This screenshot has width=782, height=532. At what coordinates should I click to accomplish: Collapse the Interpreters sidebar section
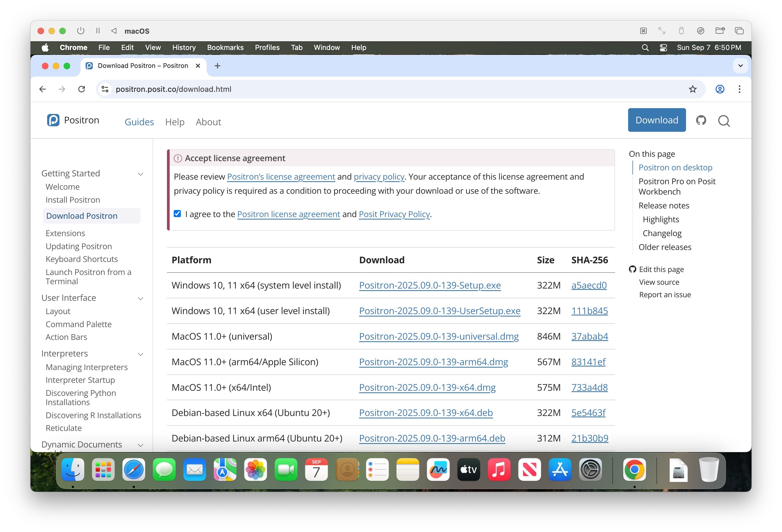tap(141, 354)
